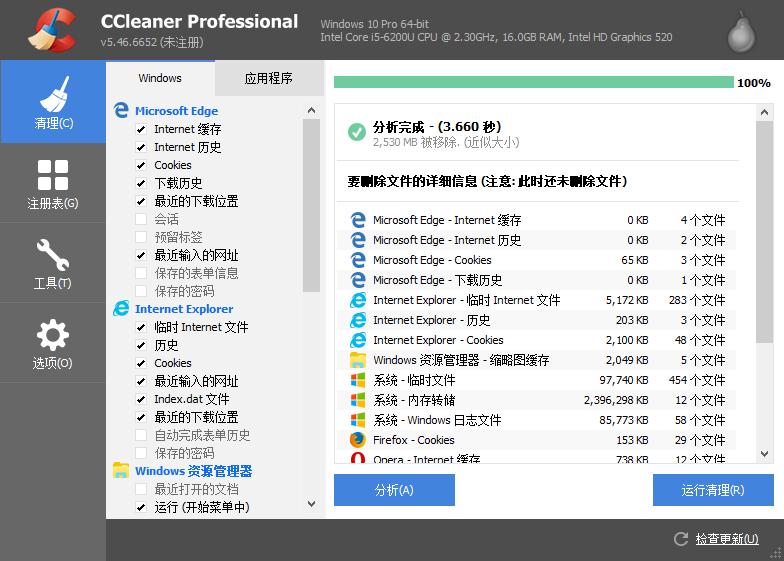The width and height of the screenshot is (784, 561).
Task: Click the 分析(A) analyze button
Action: pos(394,490)
